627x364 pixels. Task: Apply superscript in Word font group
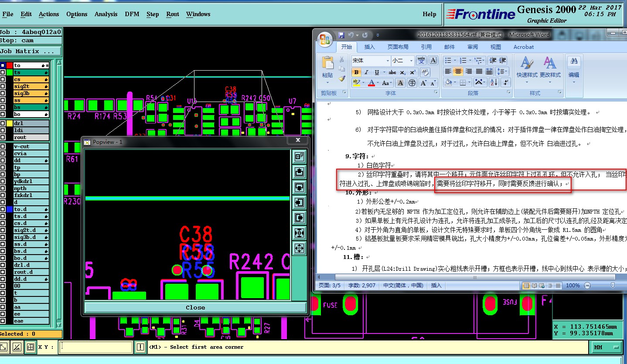pyautogui.click(x=412, y=72)
